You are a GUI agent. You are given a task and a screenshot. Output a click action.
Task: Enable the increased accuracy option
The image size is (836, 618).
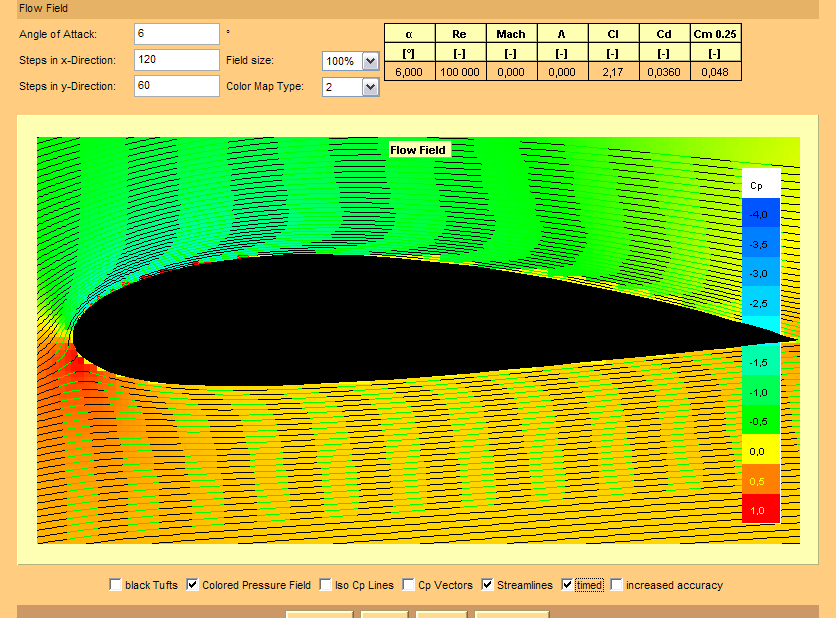coord(617,585)
